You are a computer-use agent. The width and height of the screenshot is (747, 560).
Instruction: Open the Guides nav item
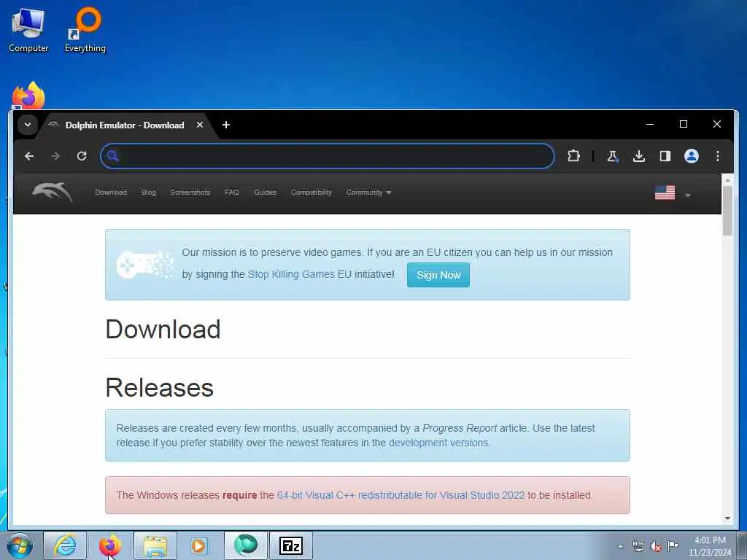(265, 192)
